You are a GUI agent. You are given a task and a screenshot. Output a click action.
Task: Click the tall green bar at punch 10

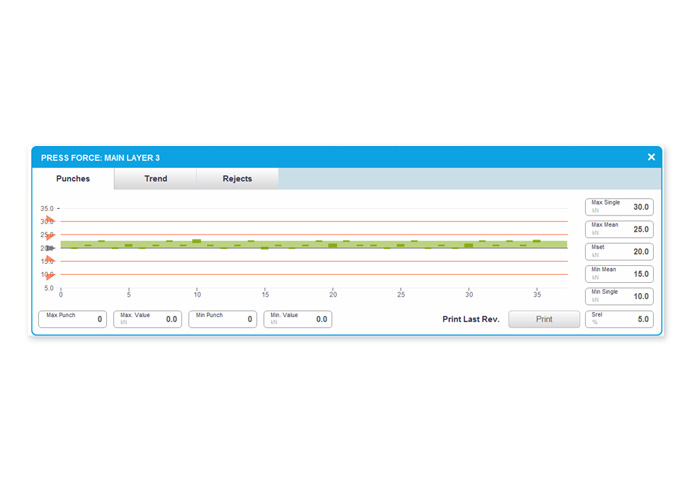click(x=197, y=241)
